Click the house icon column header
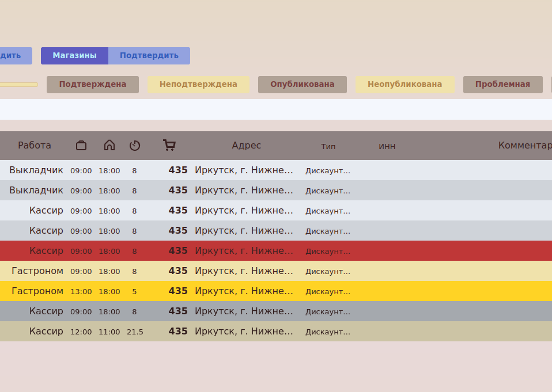The image size is (552, 392). point(109,146)
